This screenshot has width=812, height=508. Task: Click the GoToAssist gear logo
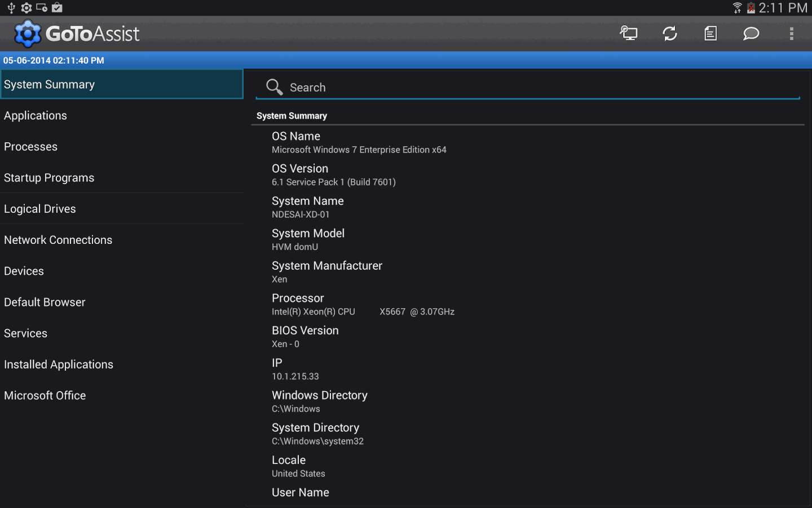[27, 33]
